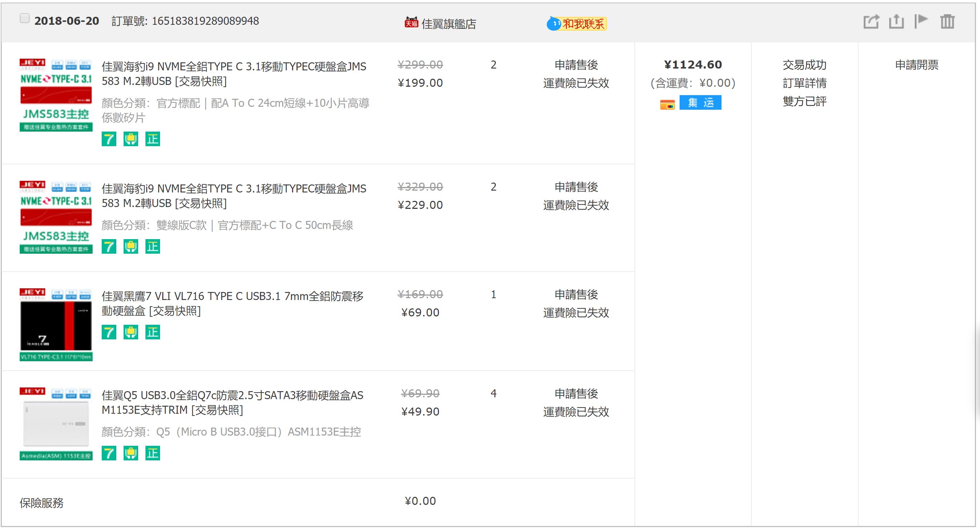This screenshot has width=980, height=530.
Task: Open 海豹i9 NVME title for ¥199.00 item
Action: tap(234, 74)
